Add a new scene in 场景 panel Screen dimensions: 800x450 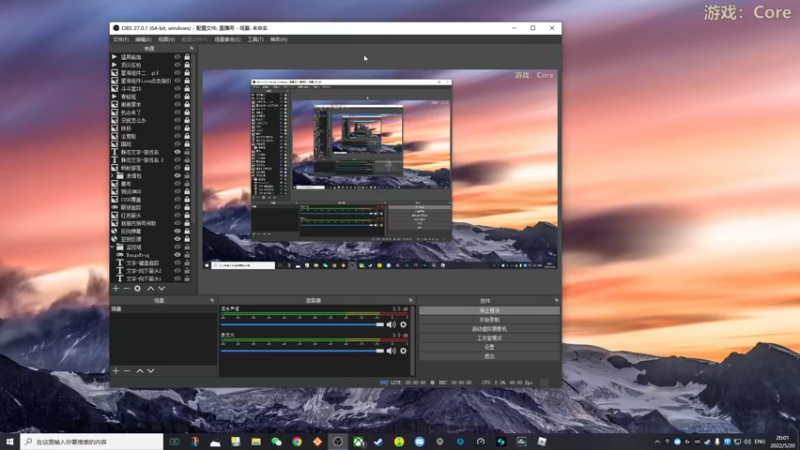tap(116, 371)
